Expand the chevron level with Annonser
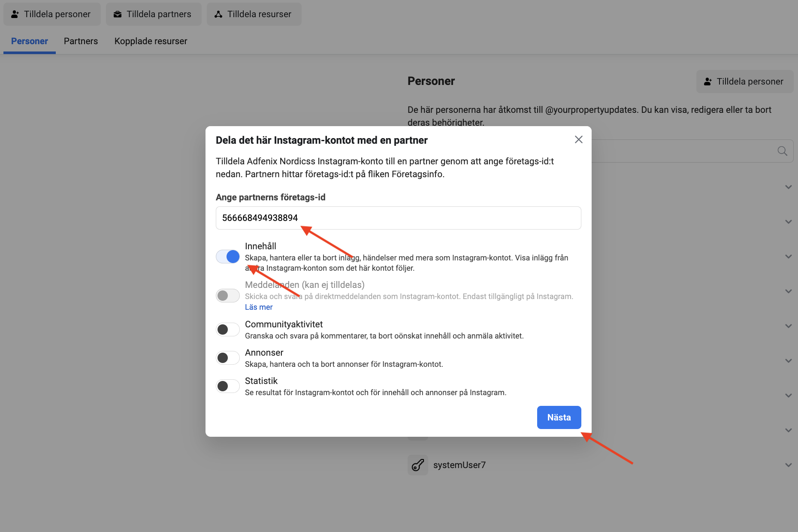798x532 pixels. (788, 361)
